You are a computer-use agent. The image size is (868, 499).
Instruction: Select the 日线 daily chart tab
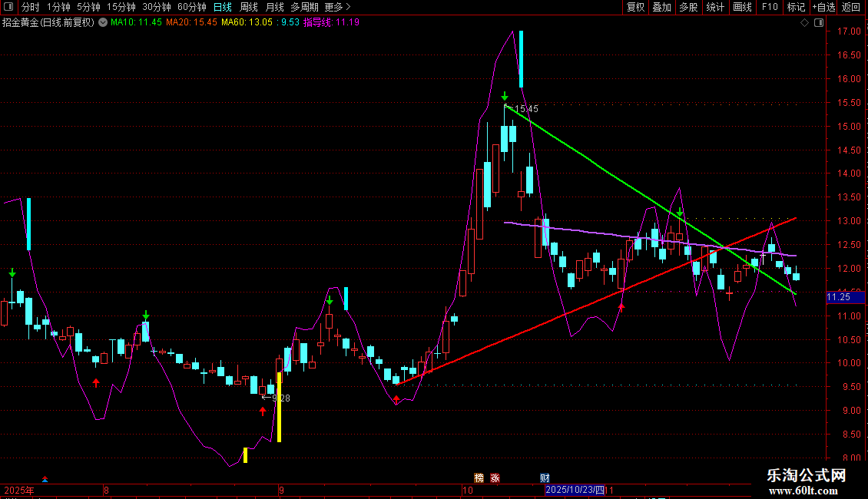[223, 7]
